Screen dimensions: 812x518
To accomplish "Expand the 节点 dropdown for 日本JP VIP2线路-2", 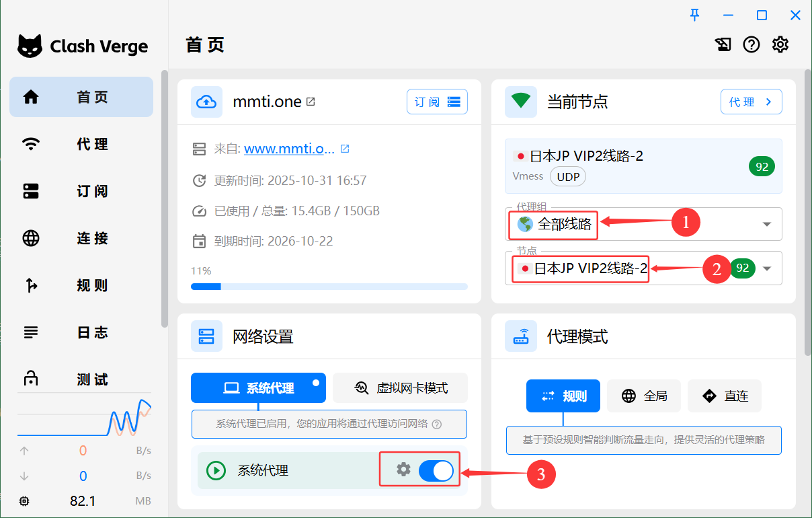I will coord(767,269).
